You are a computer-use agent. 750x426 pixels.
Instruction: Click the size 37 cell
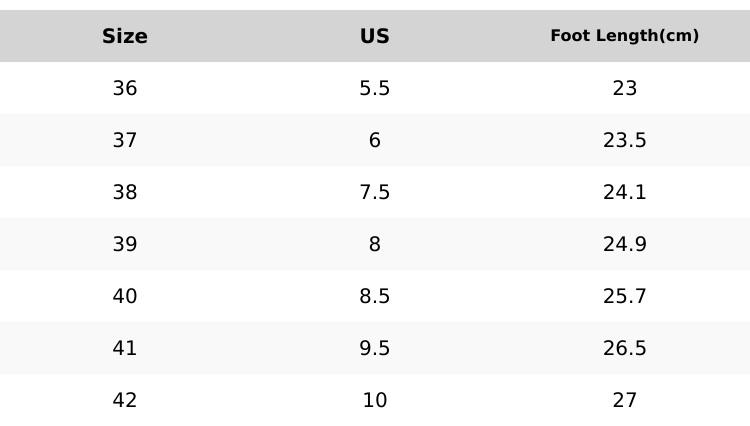point(125,140)
